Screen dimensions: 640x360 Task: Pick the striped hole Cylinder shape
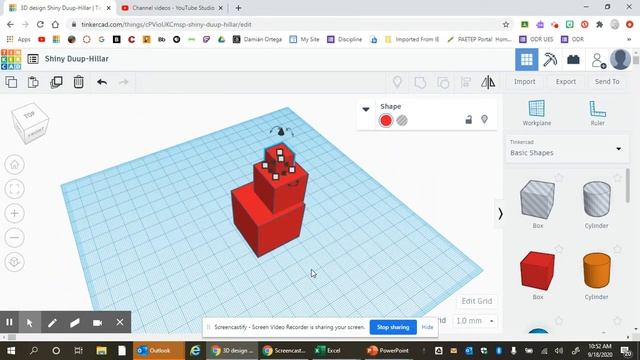pos(596,200)
